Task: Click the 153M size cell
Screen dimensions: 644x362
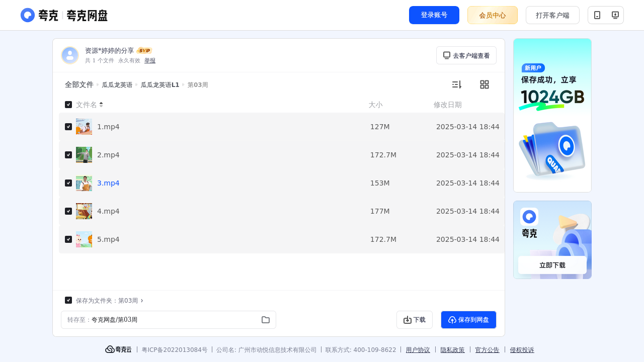Action: (380, 183)
